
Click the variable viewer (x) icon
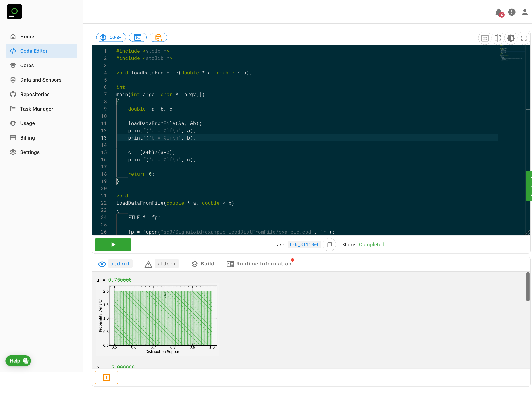tap(485, 38)
